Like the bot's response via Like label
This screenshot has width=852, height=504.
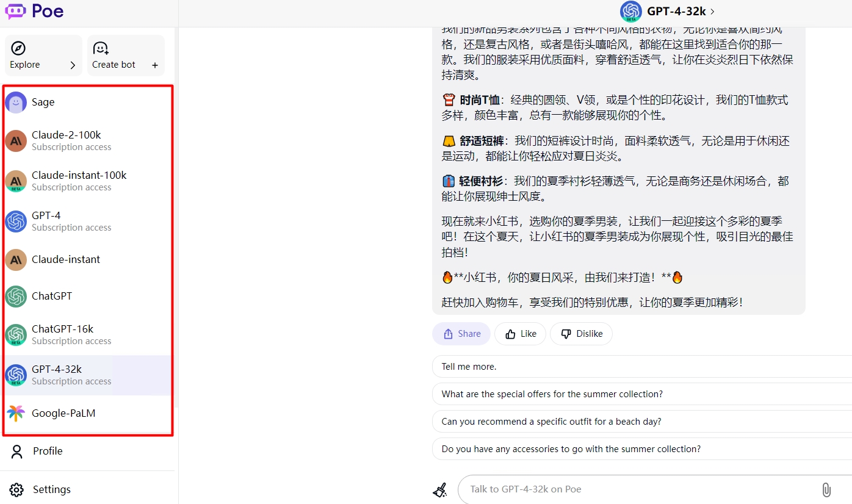529,334
